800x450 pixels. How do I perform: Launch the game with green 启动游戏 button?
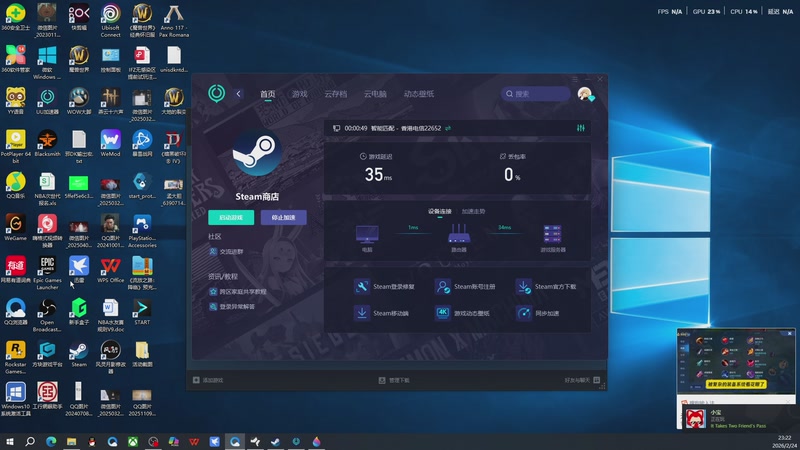click(231, 217)
